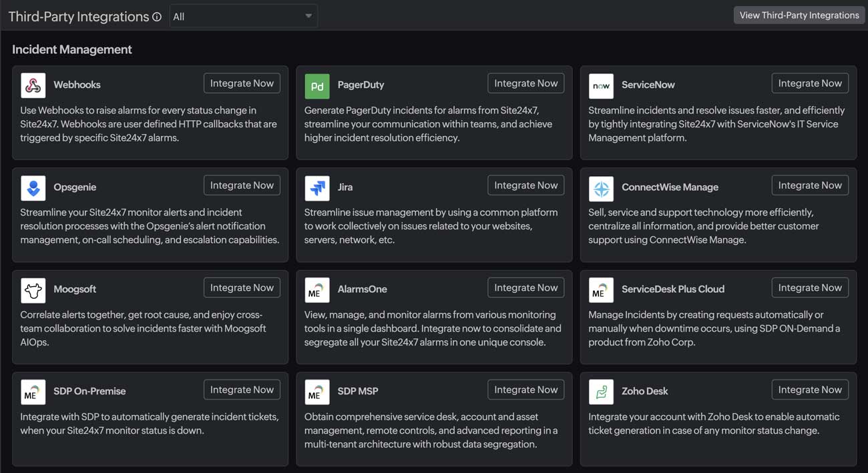Image resolution: width=868 pixels, height=473 pixels.
Task: Click the Opsgenie logo icon
Action: (33, 188)
